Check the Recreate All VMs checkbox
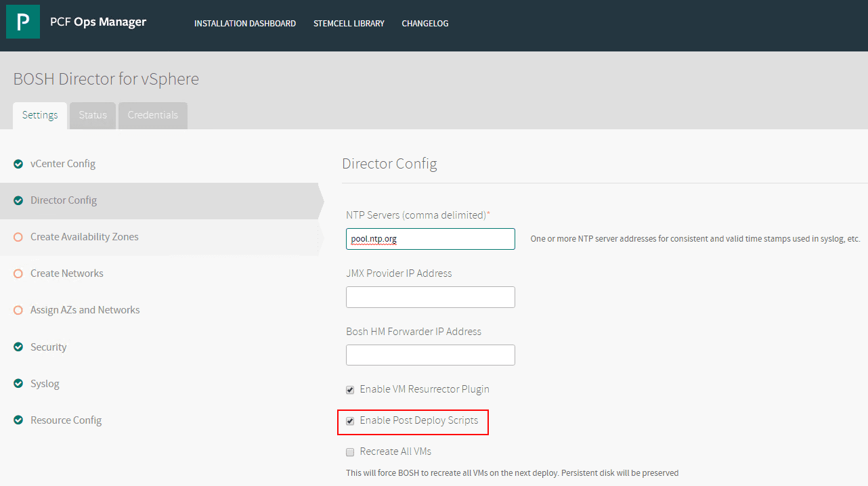Screen dimensions: 868x486 pos(350,452)
